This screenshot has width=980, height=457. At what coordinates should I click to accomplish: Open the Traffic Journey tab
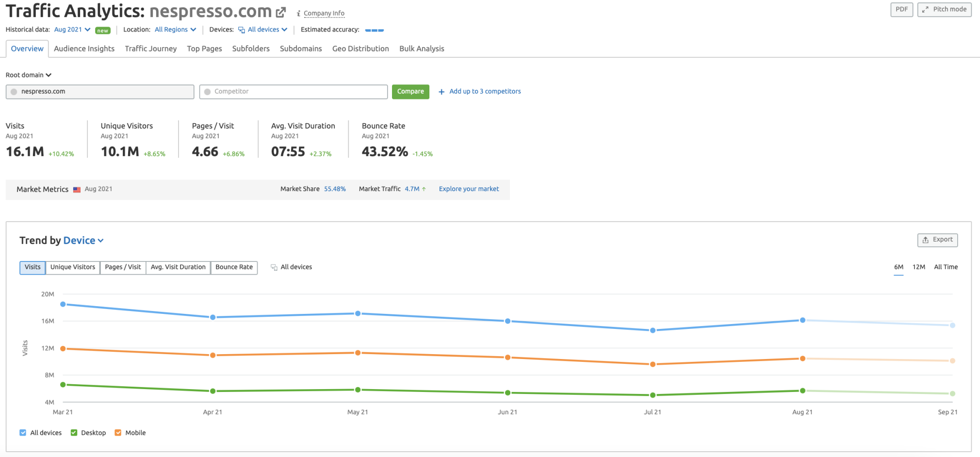(x=150, y=49)
